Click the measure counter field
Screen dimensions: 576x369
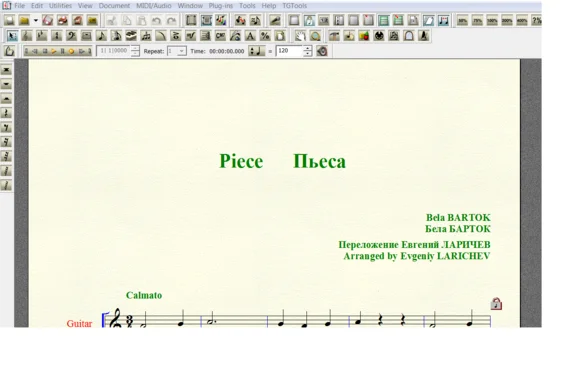click(114, 51)
